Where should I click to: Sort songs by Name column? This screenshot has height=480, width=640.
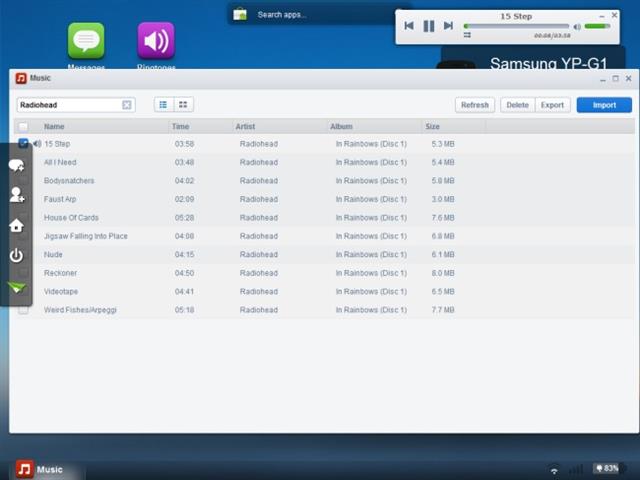(x=54, y=127)
